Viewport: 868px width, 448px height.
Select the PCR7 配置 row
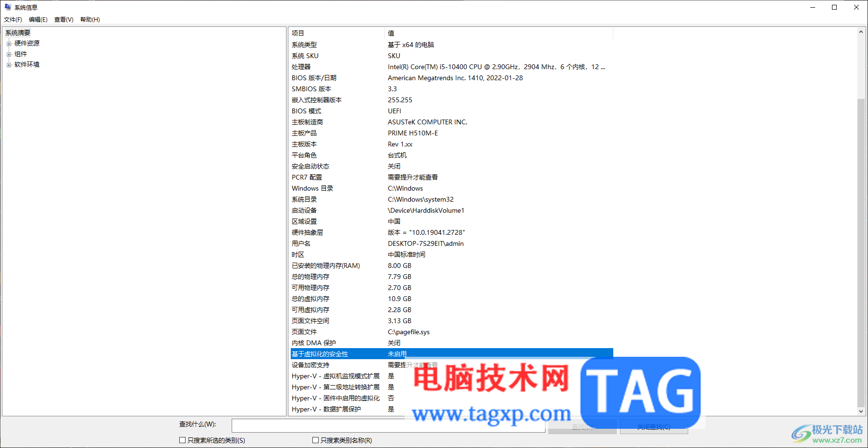click(452, 177)
